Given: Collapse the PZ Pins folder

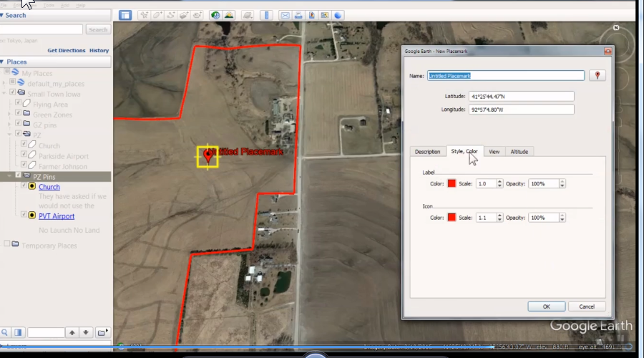Looking at the screenshot, I should (9, 176).
